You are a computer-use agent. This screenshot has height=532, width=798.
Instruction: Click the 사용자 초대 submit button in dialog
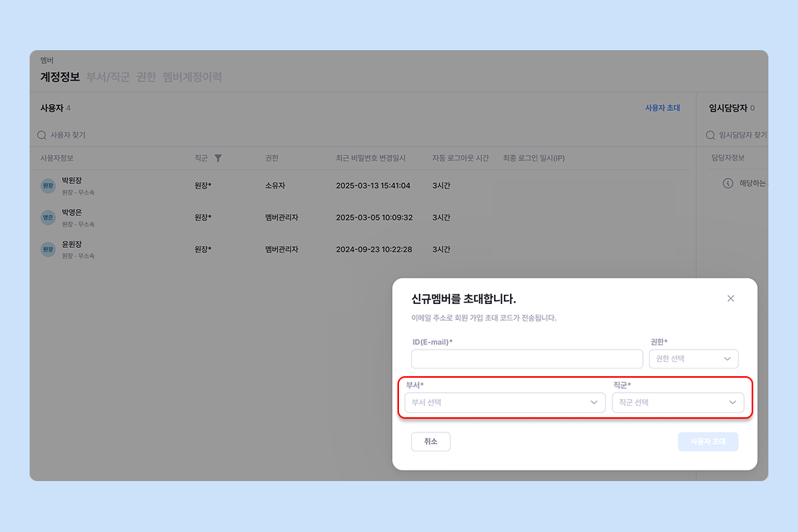coord(708,442)
